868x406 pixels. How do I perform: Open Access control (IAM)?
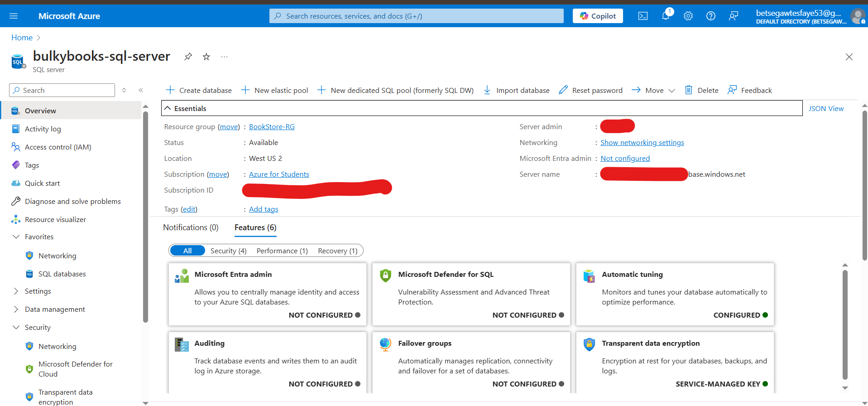(58, 147)
